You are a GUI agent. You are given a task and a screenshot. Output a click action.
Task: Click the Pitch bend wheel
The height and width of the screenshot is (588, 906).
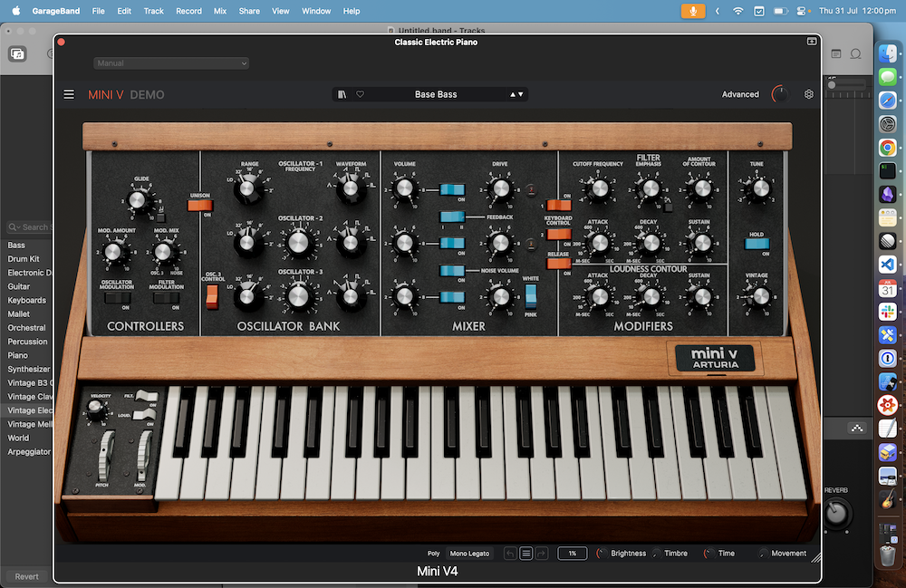coord(106,454)
